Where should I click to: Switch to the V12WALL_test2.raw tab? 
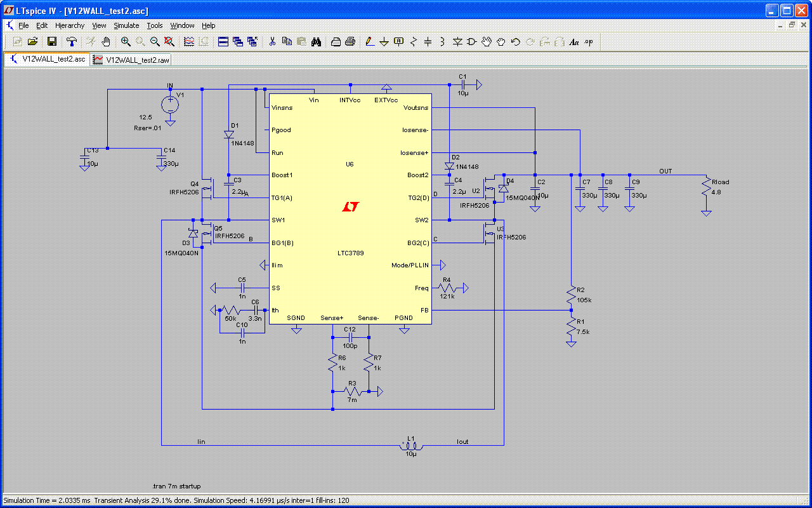[131, 60]
